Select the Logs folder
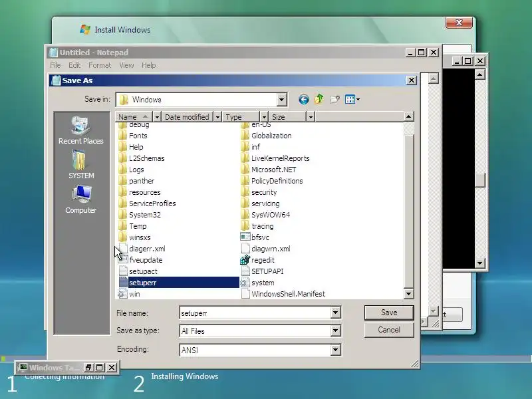The width and height of the screenshot is (532, 399). point(131,170)
